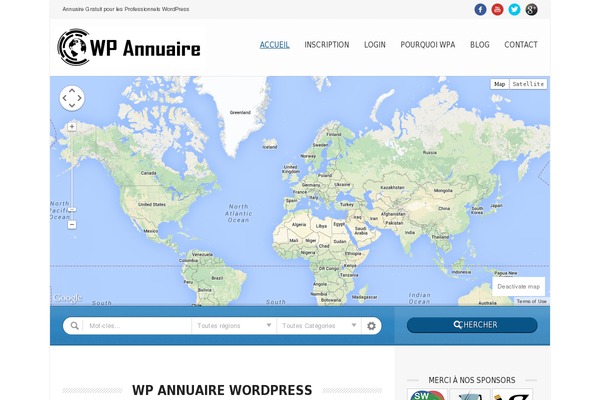Switch map to Satellite view
This screenshot has height=400, width=600.
tap(528, 84)
